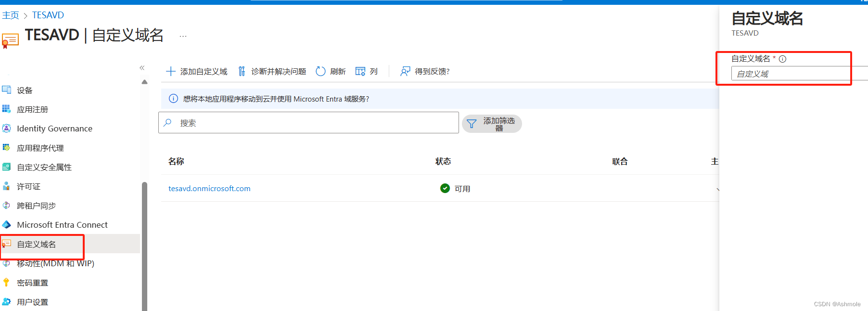
Task: Go to TESAVD breadcrumb link
Action: pyautogui.click(x=48, y=15)
